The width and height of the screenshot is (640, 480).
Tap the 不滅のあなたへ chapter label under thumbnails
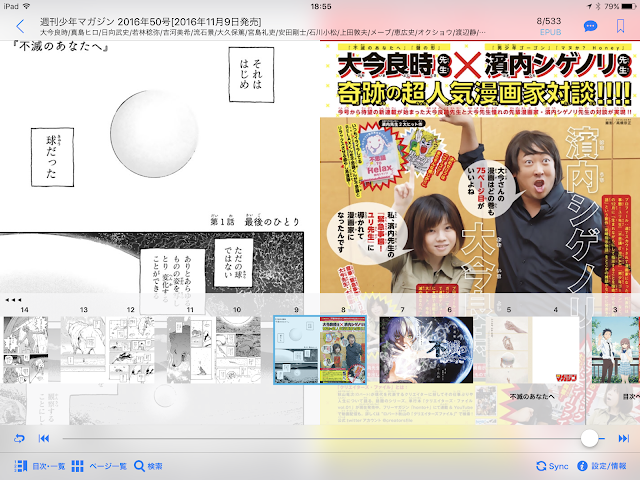(532, 396)
